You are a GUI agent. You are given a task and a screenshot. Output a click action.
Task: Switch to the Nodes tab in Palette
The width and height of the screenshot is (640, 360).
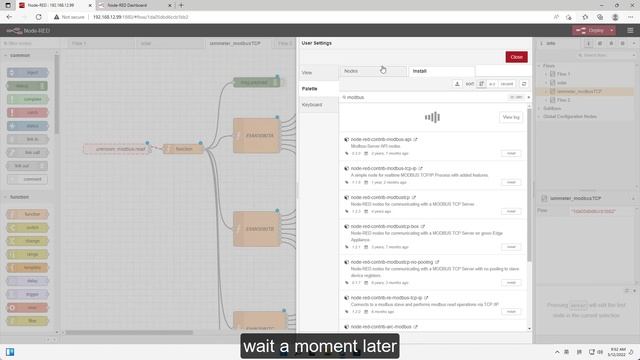(373, 71)
